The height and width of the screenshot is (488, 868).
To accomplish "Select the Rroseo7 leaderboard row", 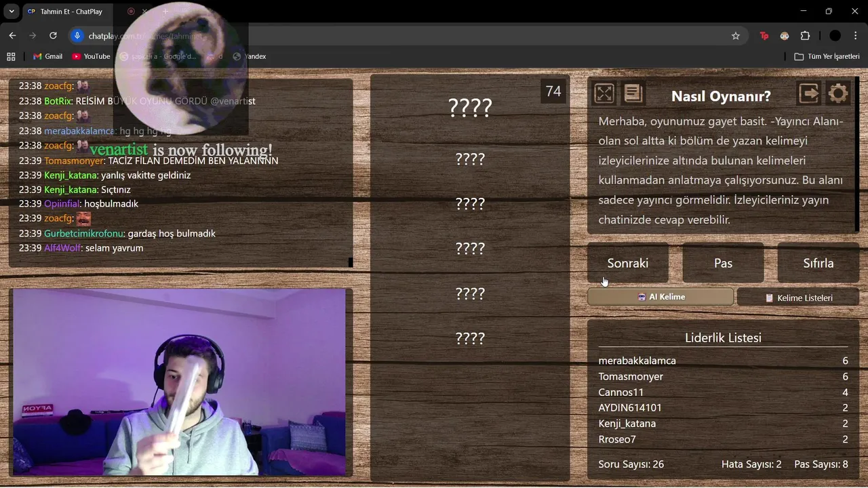I will click(723, 439).
